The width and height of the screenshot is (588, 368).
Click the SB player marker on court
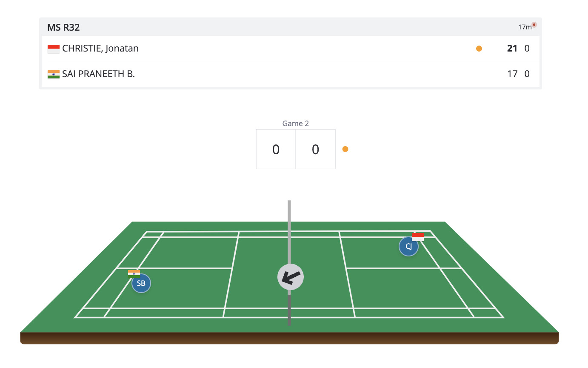[141, 283]
